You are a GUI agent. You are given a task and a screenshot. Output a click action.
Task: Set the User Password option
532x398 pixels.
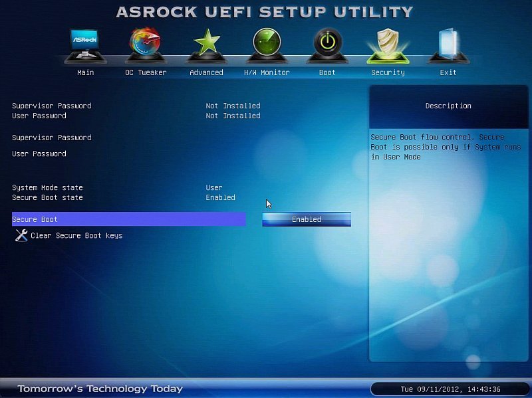pyautogui.click(x=39, y=154)
